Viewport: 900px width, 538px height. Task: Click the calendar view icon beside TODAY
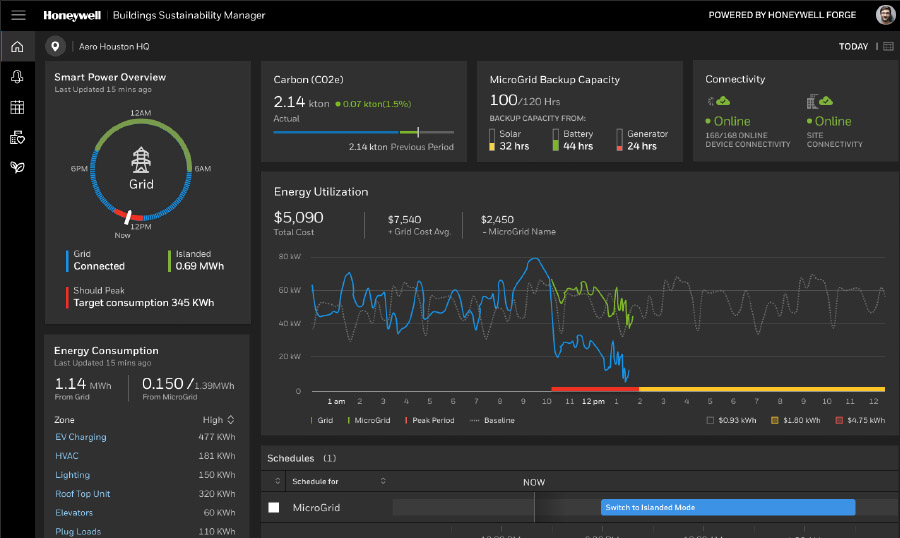(887, 47)
